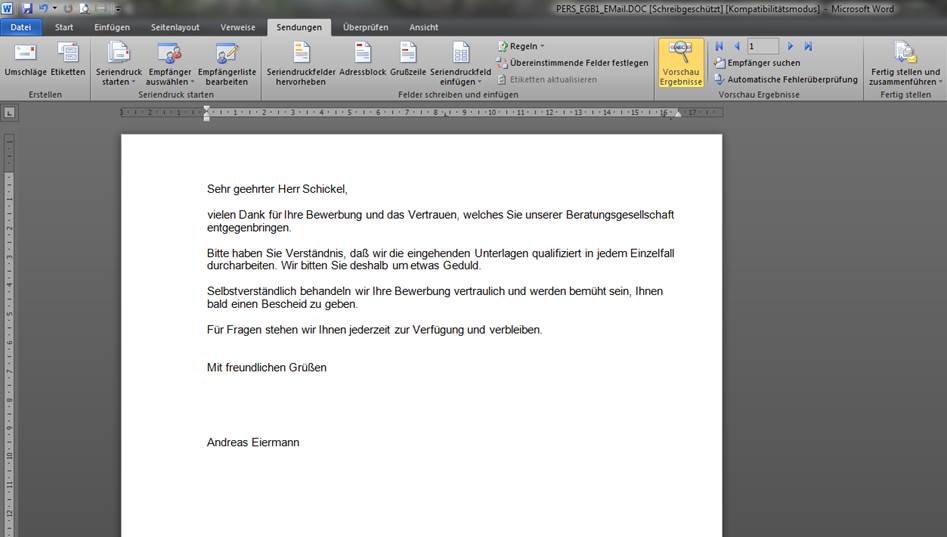Screen dimensions: 947x537
Task: Click the Etiketten labels icon
Action: (x=68, y=54)
